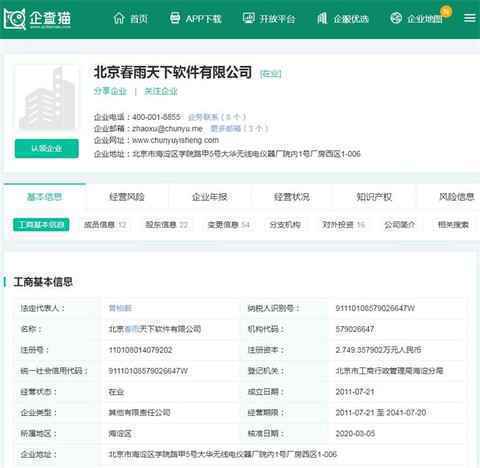Image resolution: width=480 pixels, height=468 pixels.
Task: Click phone number 400-001-8855
Action: pos(156,117)
